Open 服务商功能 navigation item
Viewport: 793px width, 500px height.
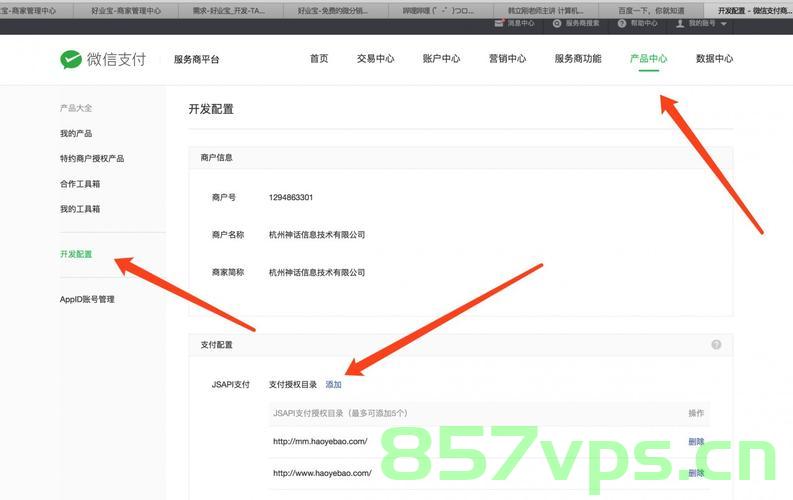pos(578,59)
